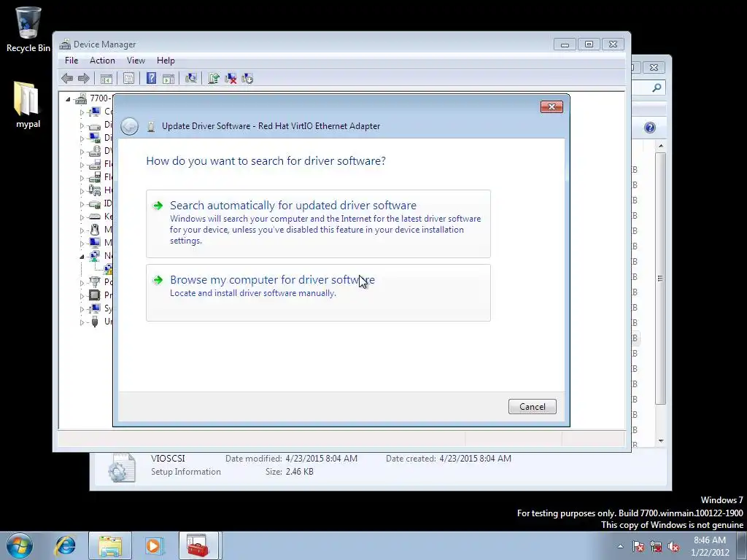Open the File menu
Image resolution: width=747 pixels, height=560 pixels.
point(71,61)
